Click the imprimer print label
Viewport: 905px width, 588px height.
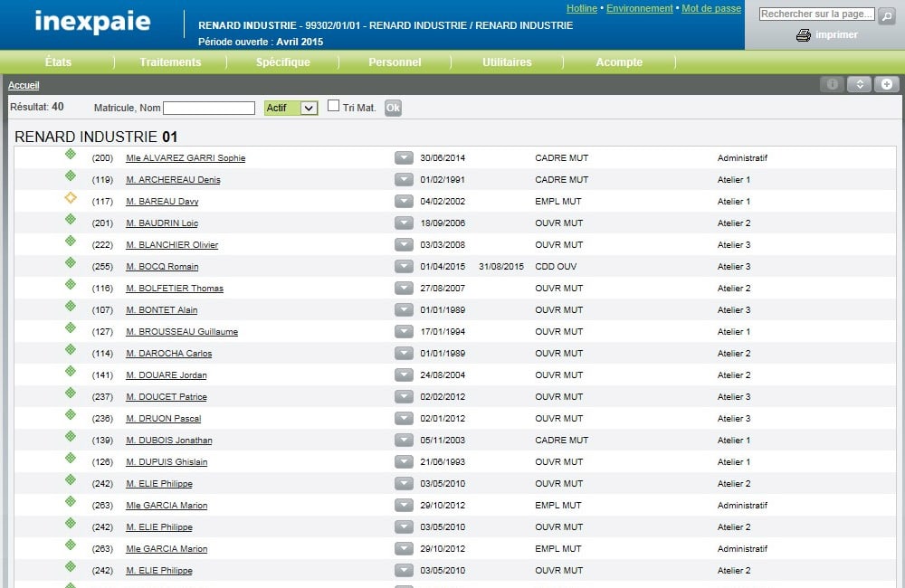[836, 34]
